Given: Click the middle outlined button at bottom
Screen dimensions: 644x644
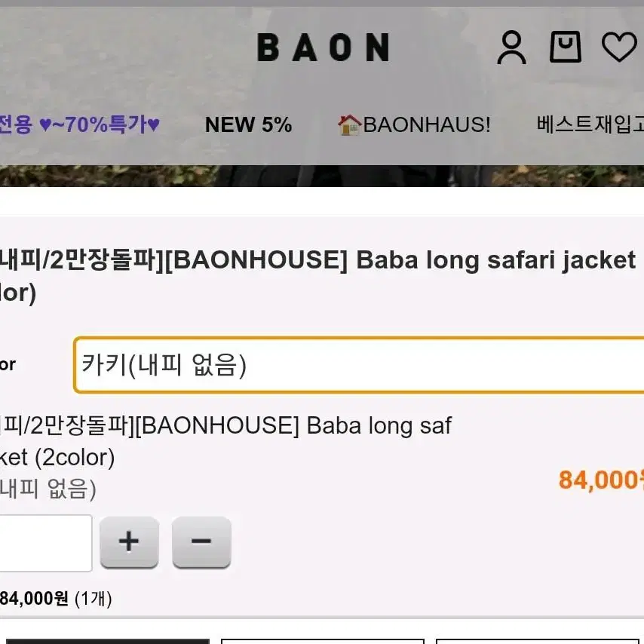Looking at the screenshot, I should click(x=323, y=641).
